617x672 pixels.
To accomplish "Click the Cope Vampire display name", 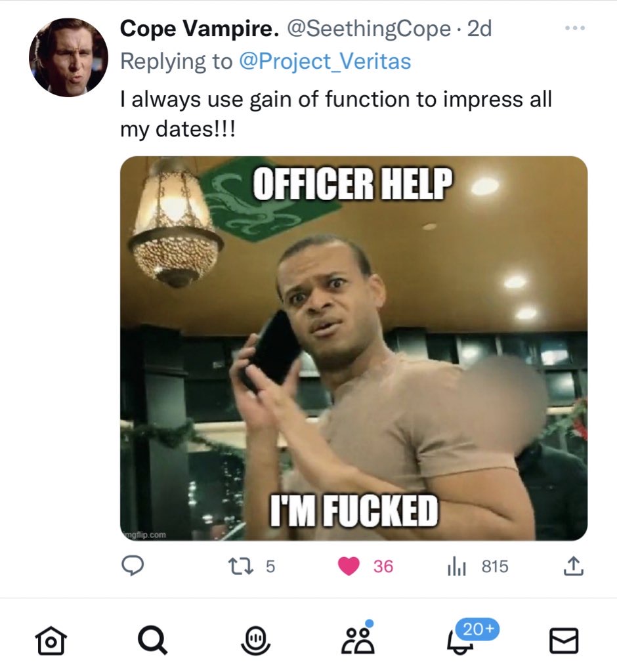I will (200, 29).
